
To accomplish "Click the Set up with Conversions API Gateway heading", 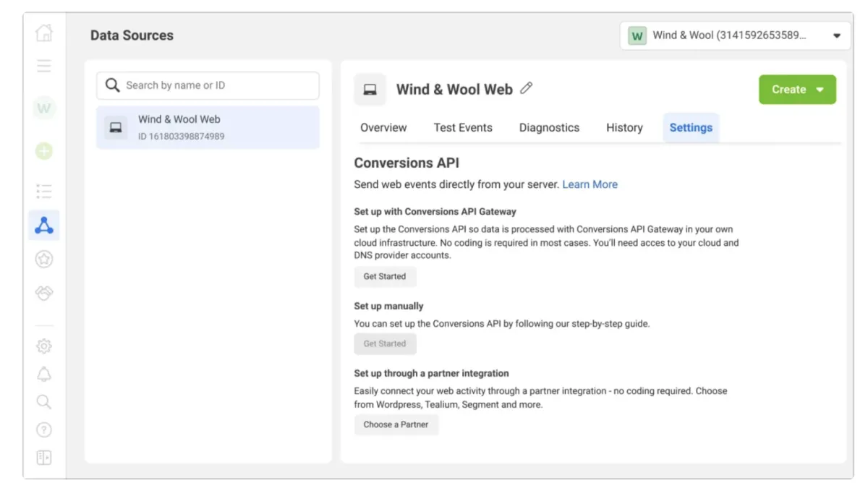I will [x=435, y=212].
